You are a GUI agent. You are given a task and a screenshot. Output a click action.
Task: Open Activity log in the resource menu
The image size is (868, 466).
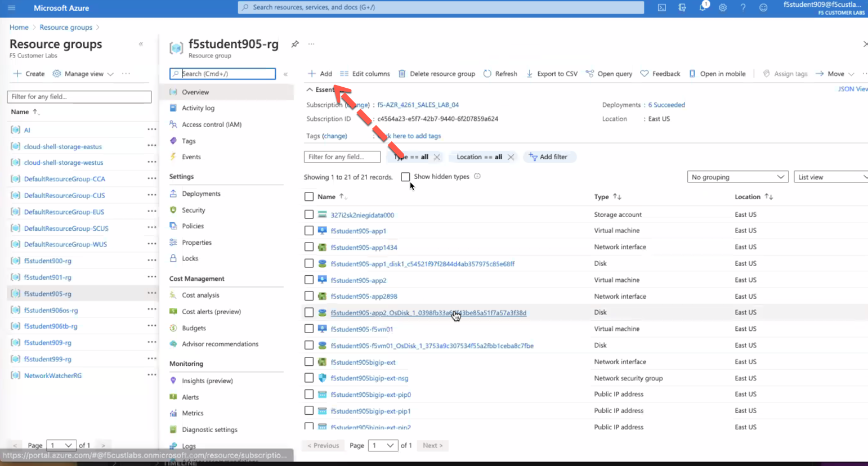[198, 108]
